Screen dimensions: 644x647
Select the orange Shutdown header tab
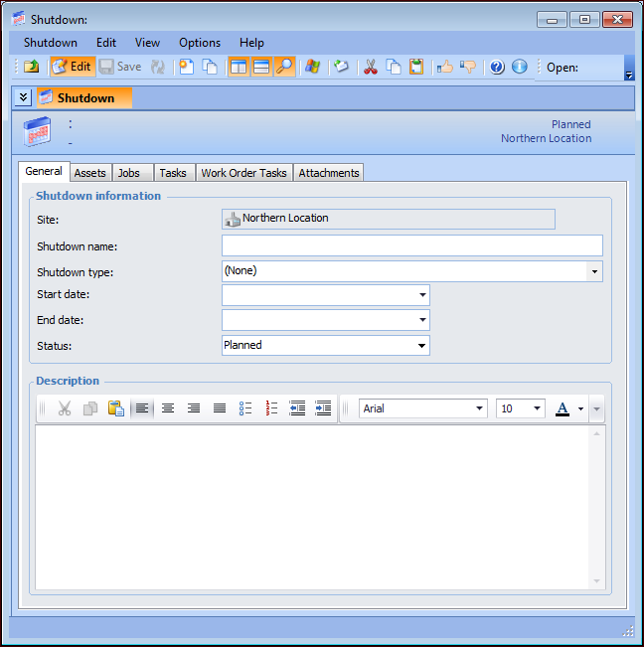pyautogui.click(x=84, y=97)
